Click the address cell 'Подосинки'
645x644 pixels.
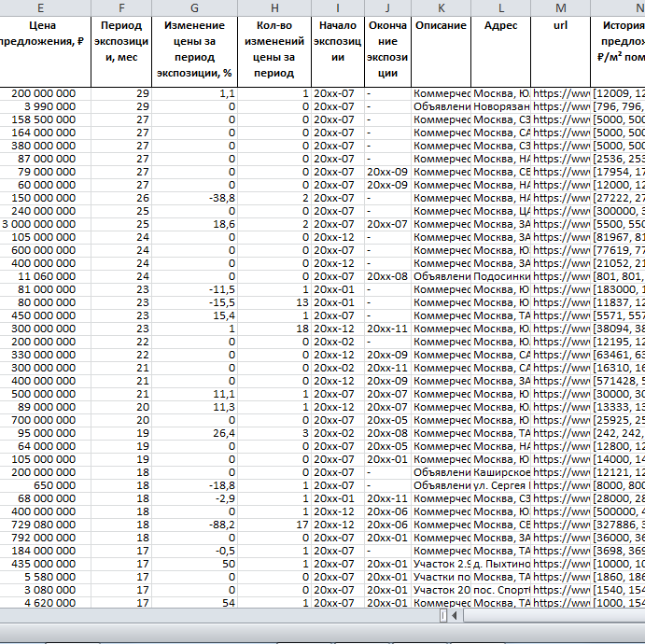click(500, 276)
